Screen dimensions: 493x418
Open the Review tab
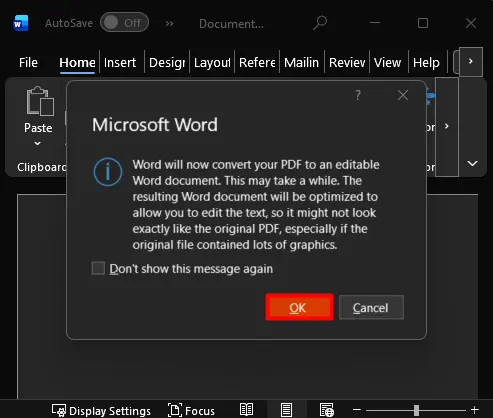click(x=347, y=63)
